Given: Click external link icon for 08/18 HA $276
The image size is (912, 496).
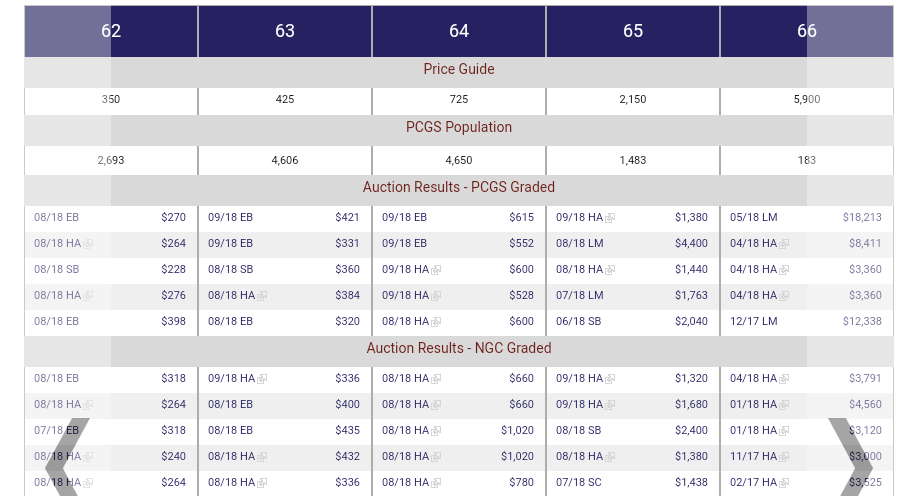Looking at the screenshot, I should click(x=88, y=296).
